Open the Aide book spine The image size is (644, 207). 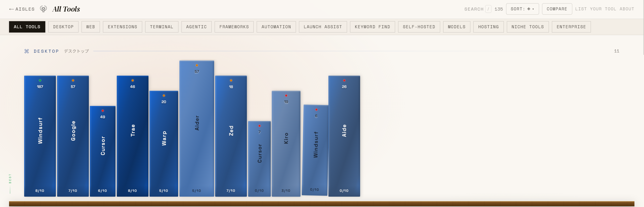coord(344,136)
